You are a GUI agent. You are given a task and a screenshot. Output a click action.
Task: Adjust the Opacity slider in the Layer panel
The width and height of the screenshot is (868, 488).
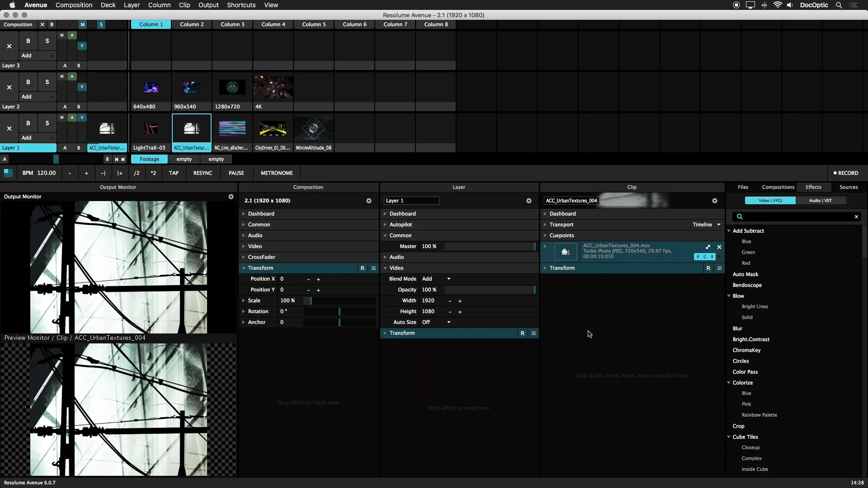[490, 290]
